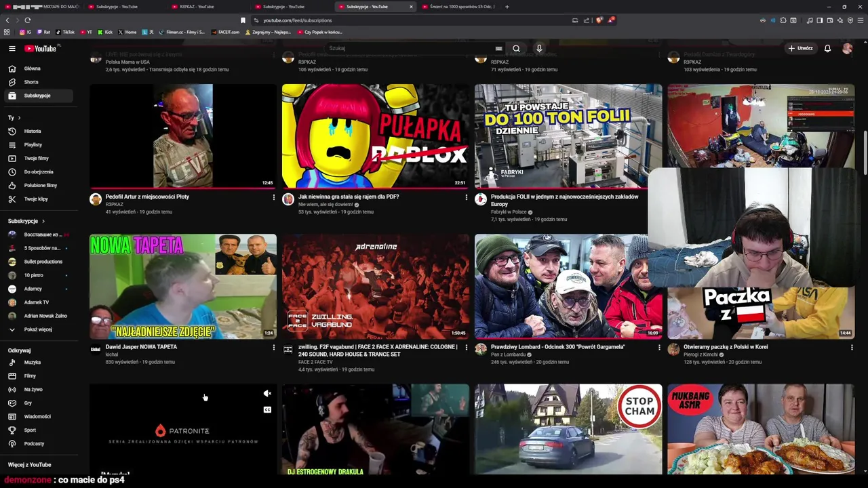868x488 pixels.
Task: Open Bullet productions subscription channel
Action: pos(37,262)
